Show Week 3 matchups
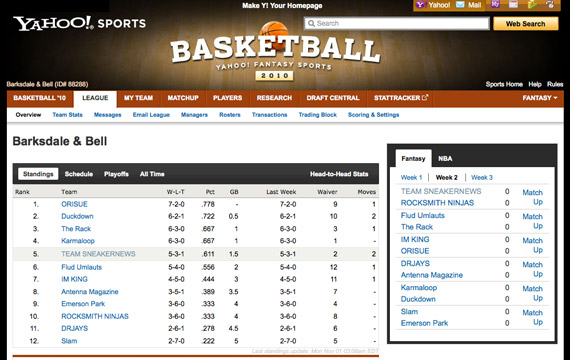Viewport: 570px width, 360px height. pos(482,177)
